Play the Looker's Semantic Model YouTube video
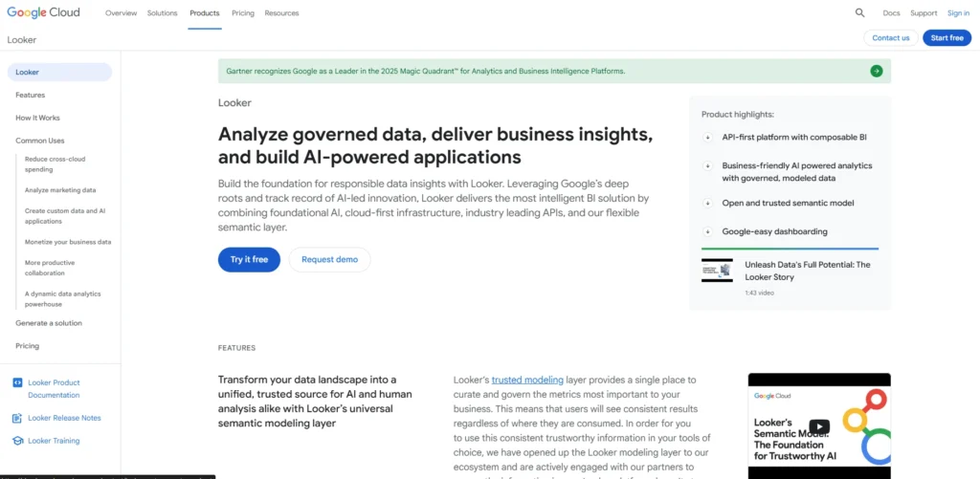Image resolution: width=980 pixels, height=479 pixels. [819, 426]
